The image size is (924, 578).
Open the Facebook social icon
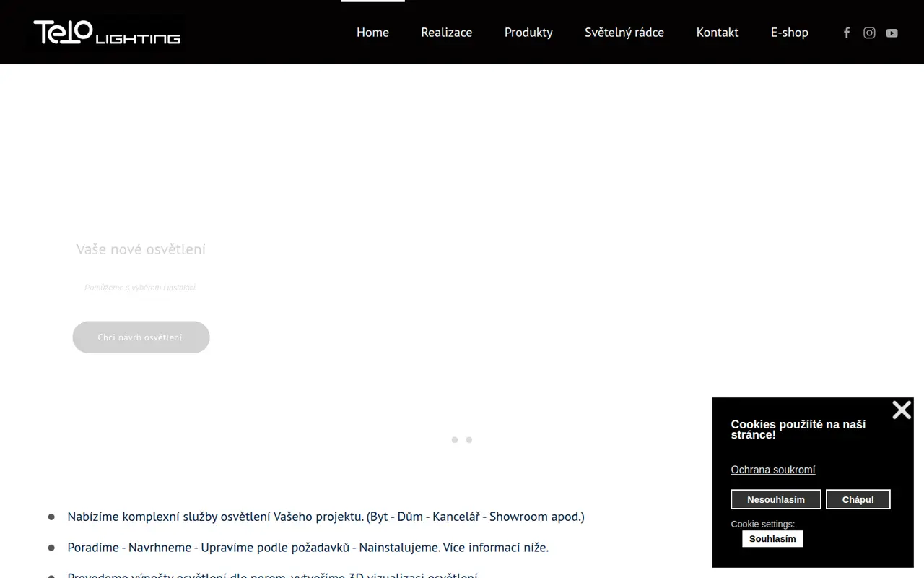tap(847, 33)
